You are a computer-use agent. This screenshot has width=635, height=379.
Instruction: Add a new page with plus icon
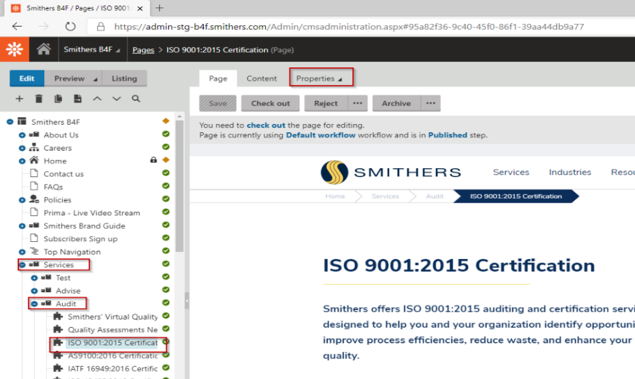pyautogui.click(x=19, y=98)
